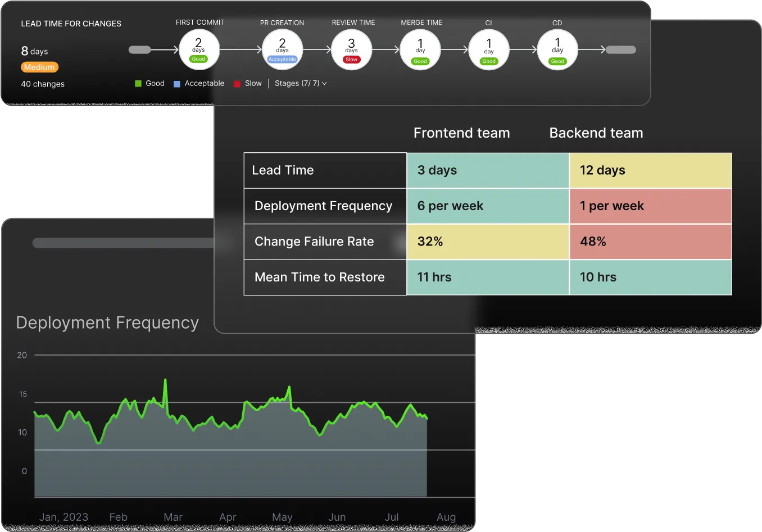Open the 40 changes list
Screen dimensions: 762x532
pyautogui.click(x=42, y=84)
